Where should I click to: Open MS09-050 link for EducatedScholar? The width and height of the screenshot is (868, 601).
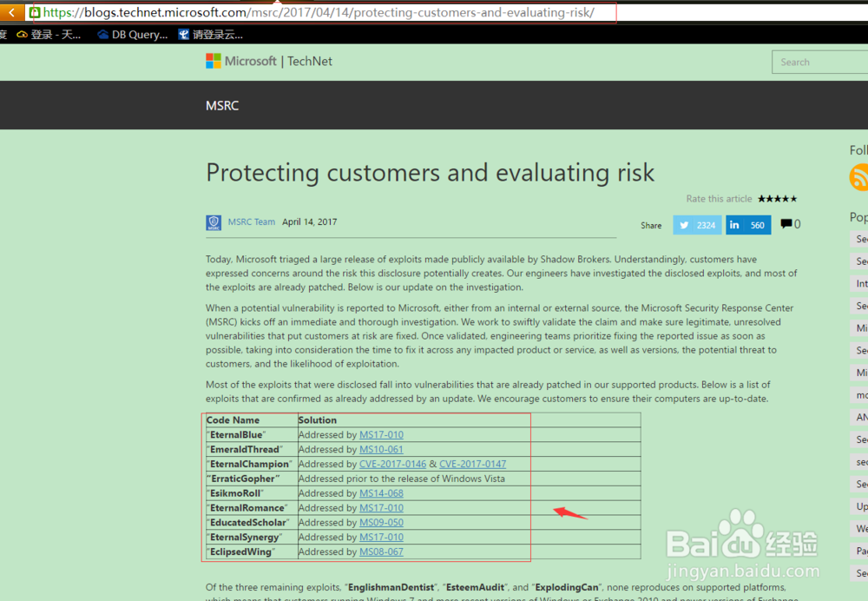[381, 522]
